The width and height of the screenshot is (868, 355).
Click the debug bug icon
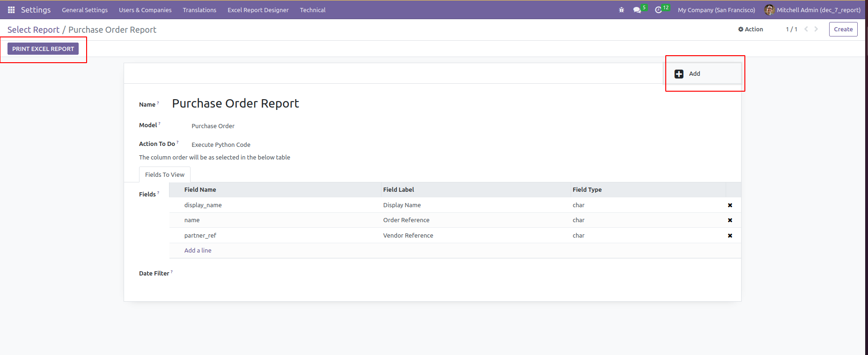tap(621, 10)
